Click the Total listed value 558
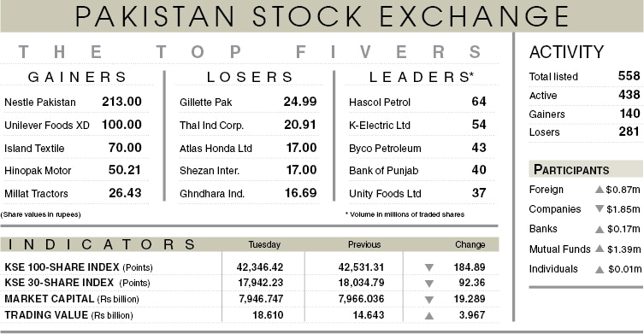This screenshot has height=334, width=644. [x=629, y=76]
